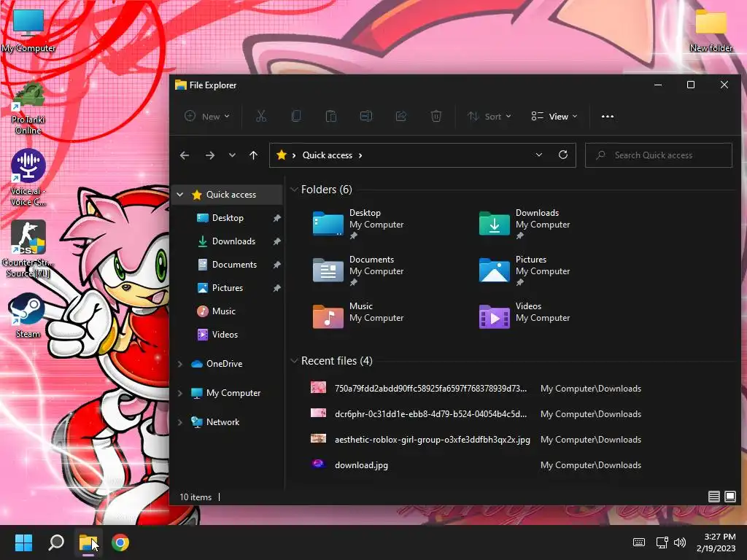Image resolution: width=747 pixels, height=560 pixels.
Task: Refresh the Quick access view
Action: [x=562, y=155]
